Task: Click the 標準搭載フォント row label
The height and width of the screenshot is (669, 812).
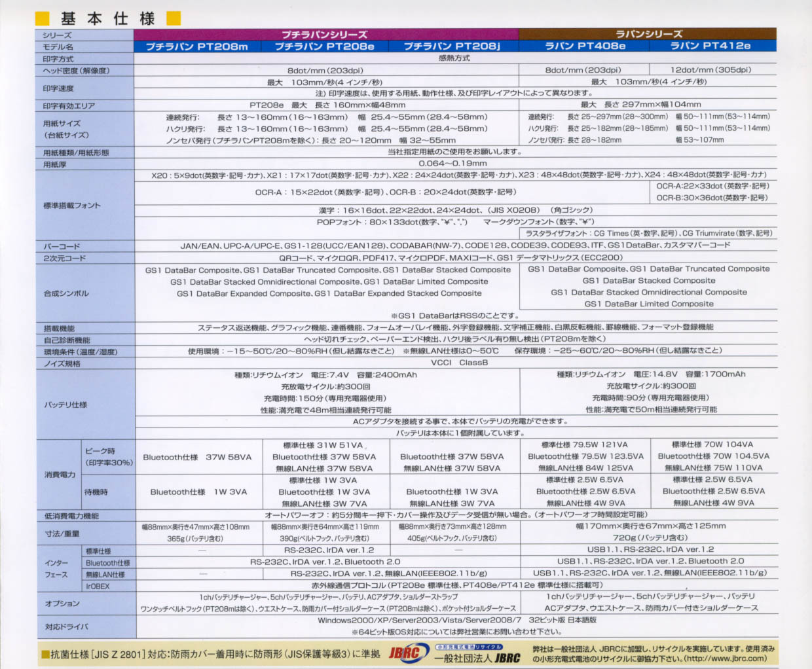Action: tap(72, 206)
